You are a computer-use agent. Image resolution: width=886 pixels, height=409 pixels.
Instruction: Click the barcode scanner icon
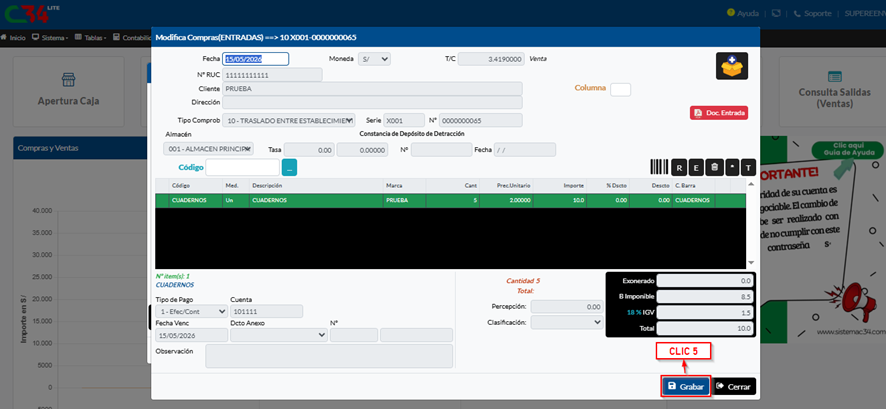click(x=659, y=167)
